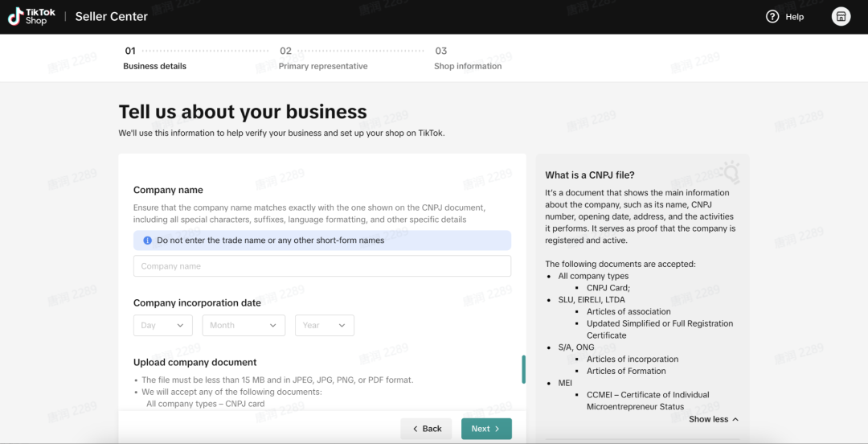Focus the Company name input field
Viewport: 868px width, 444px height.
point(321,266)
